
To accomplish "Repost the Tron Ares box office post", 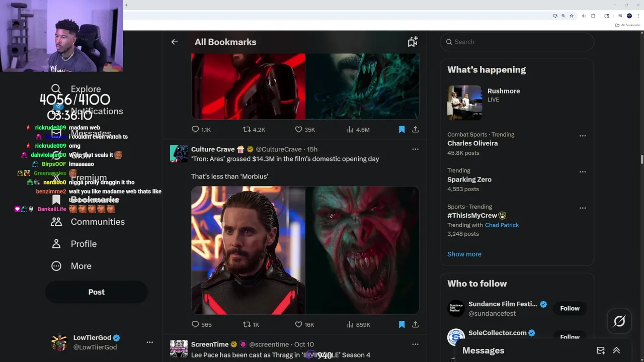I will pos(251,325).
